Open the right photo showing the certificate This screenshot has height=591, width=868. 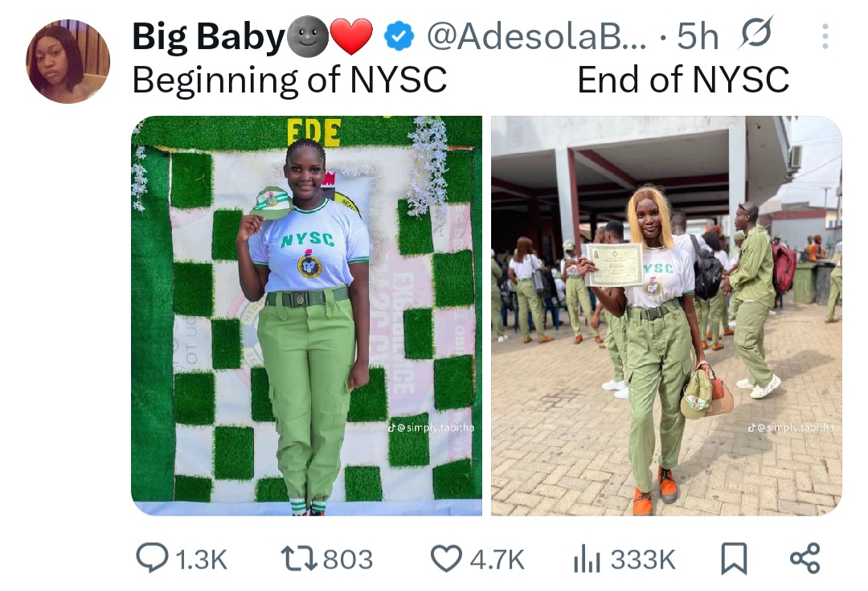pos(666,315)
